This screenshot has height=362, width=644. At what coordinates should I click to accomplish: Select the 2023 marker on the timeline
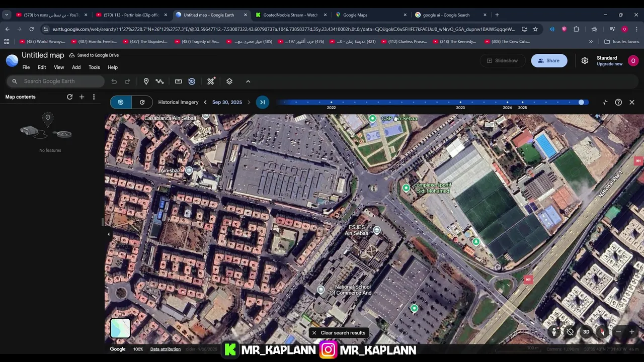[x=460, y=103]
